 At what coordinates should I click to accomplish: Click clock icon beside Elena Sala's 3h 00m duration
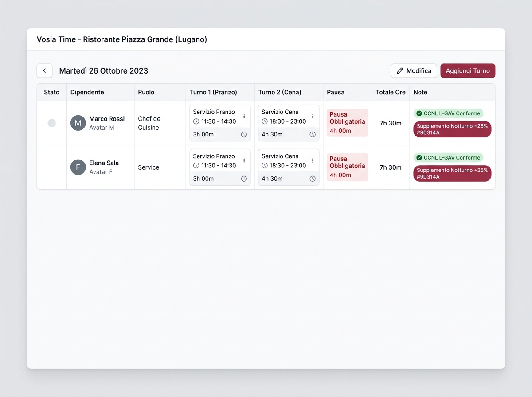point(244,179)
